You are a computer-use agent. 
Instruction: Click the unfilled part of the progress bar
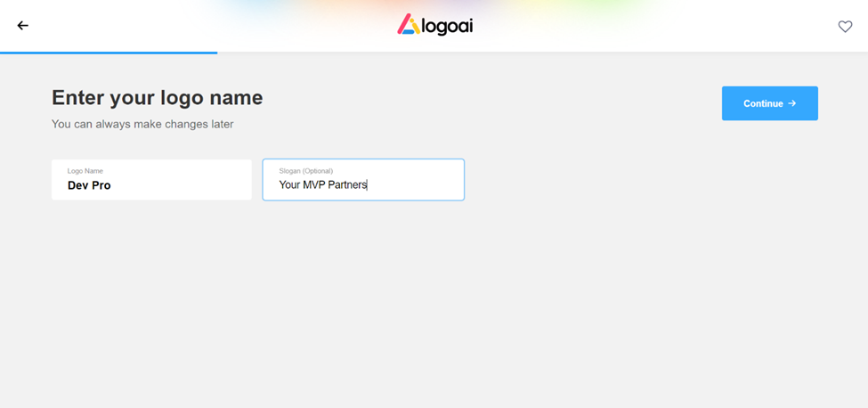point(542,53)
